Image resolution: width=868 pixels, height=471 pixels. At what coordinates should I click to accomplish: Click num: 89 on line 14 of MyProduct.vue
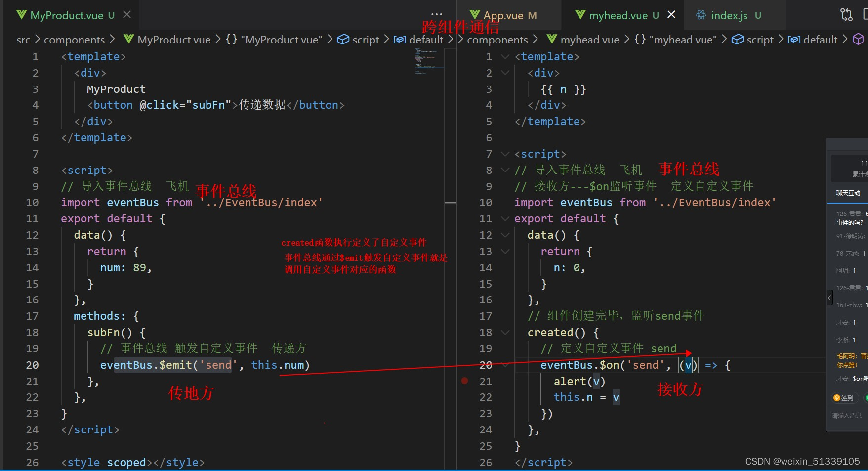(x=123, y=268)
